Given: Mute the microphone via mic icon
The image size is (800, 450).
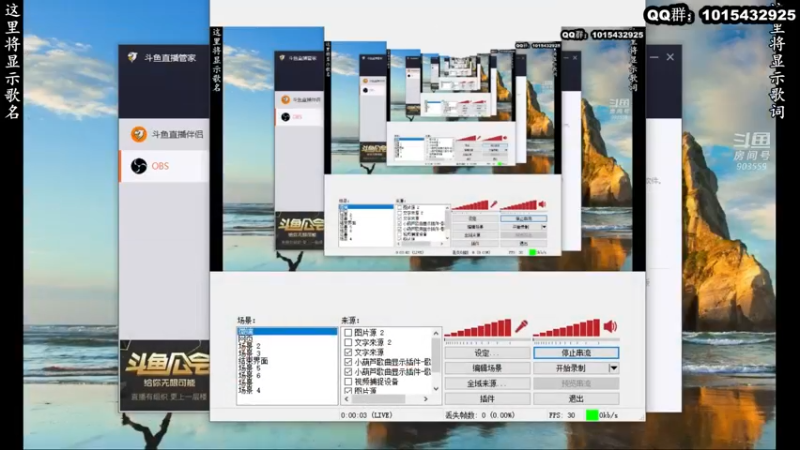Looking at the screenshot, I should click(521, 326).
